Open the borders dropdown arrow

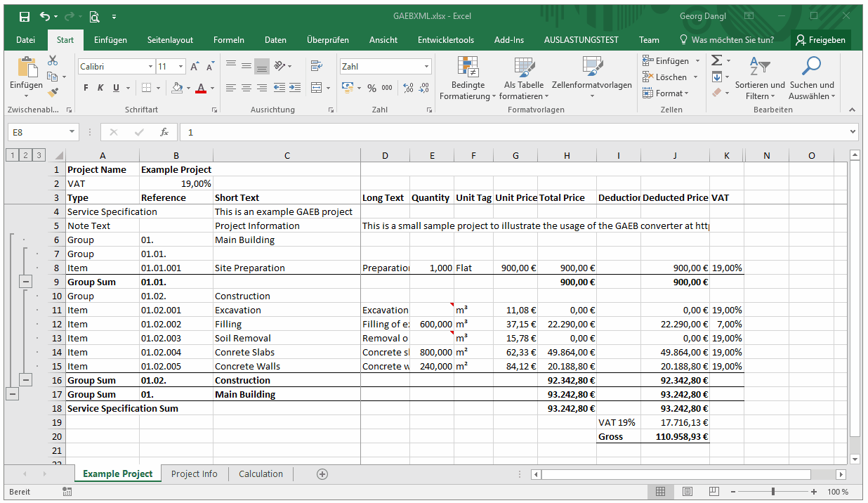click(157, 88)
